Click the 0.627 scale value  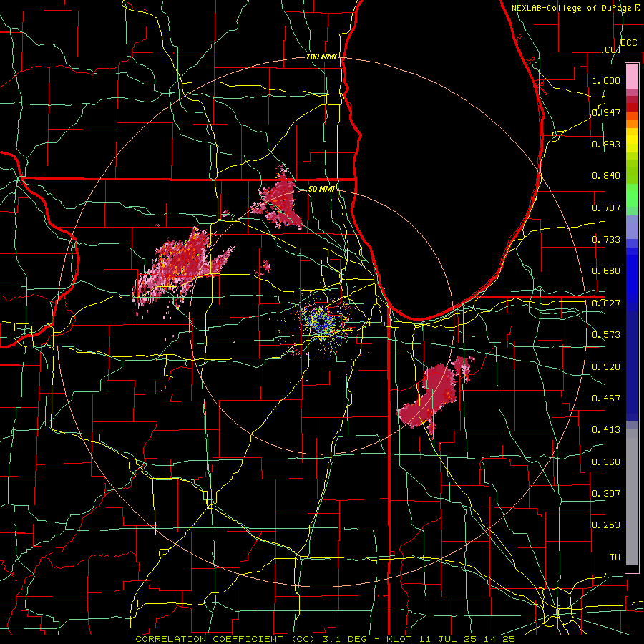click(x=606, y=303)
